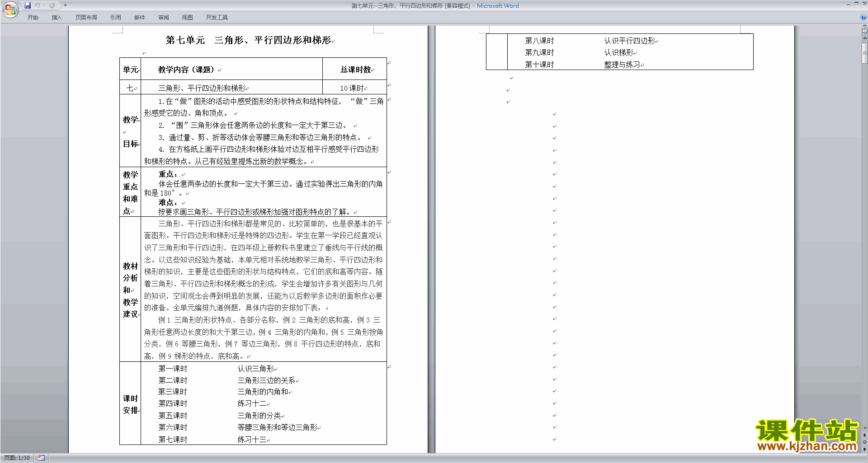Open the 邮件 ribbon tab
Viewport: 868px width, 463px height.
[140, 18]
